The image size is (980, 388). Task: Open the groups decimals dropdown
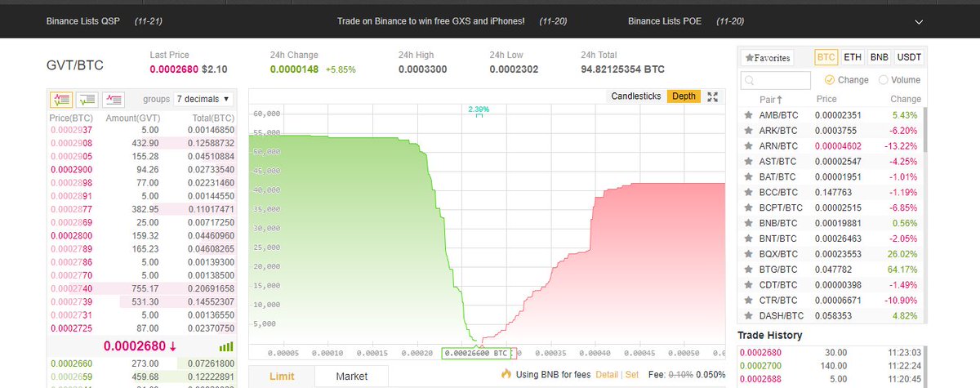(x=203, y=99)
